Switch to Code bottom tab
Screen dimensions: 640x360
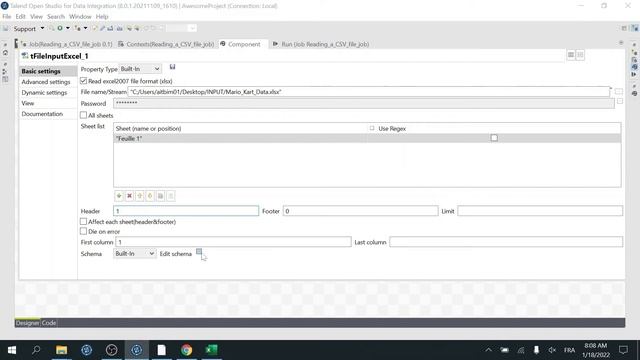(x=49, y=322)
